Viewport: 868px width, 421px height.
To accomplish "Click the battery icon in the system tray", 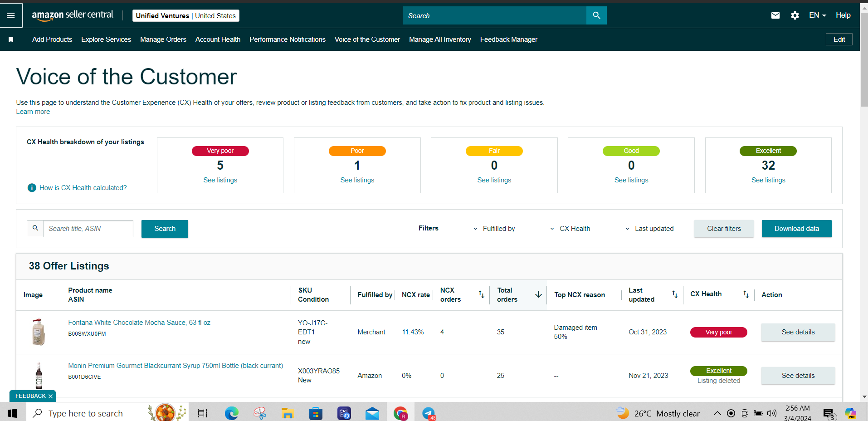I will (x=758, y=413).
